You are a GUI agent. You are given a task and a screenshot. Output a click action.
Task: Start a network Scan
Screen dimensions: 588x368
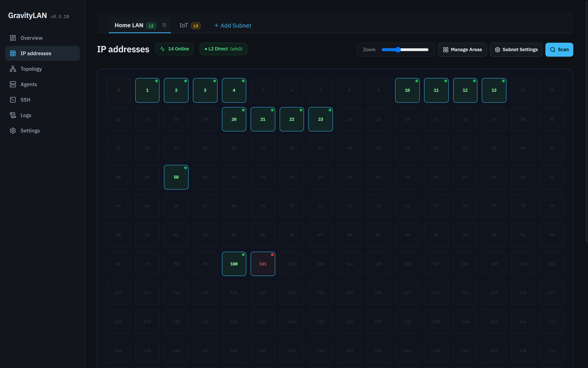coord(559,50)
